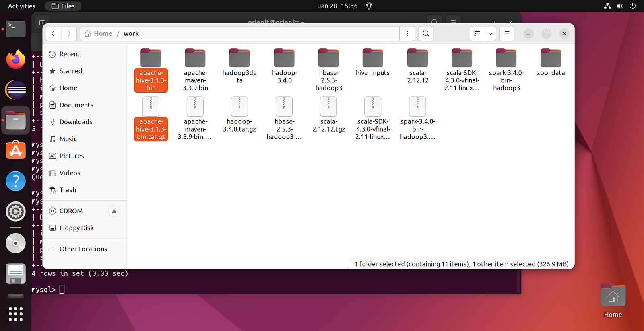Open the path bar three-dot menu
The image size is (644, 331).
(x=407, y=33)
